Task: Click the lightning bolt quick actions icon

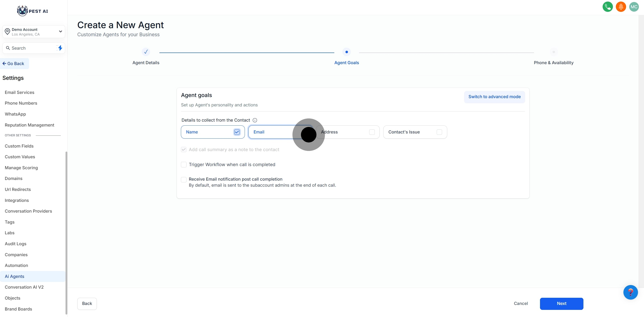Action: pos(60,48)
